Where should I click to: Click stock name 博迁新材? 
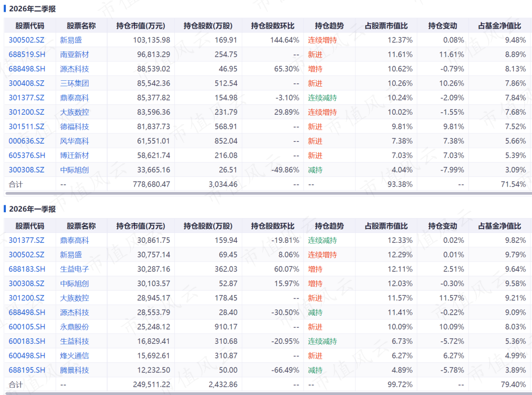coord(74,156)
